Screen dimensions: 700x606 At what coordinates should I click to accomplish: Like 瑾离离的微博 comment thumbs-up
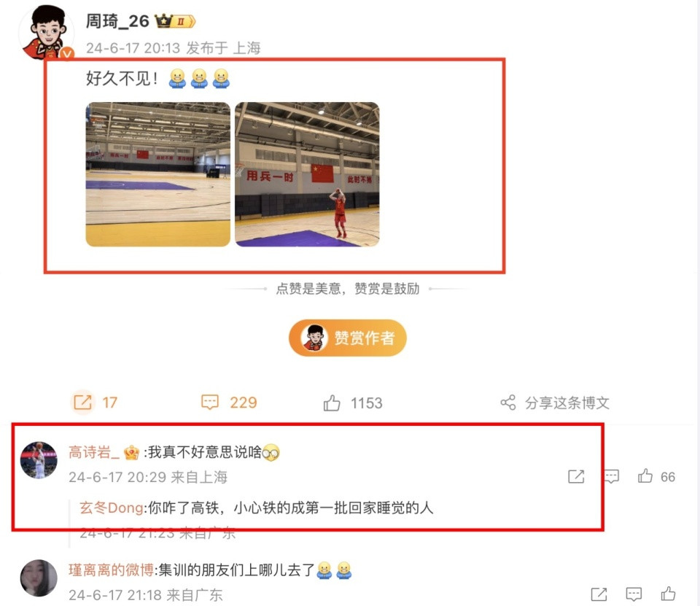pyautogui.click(x=668, y=594)
